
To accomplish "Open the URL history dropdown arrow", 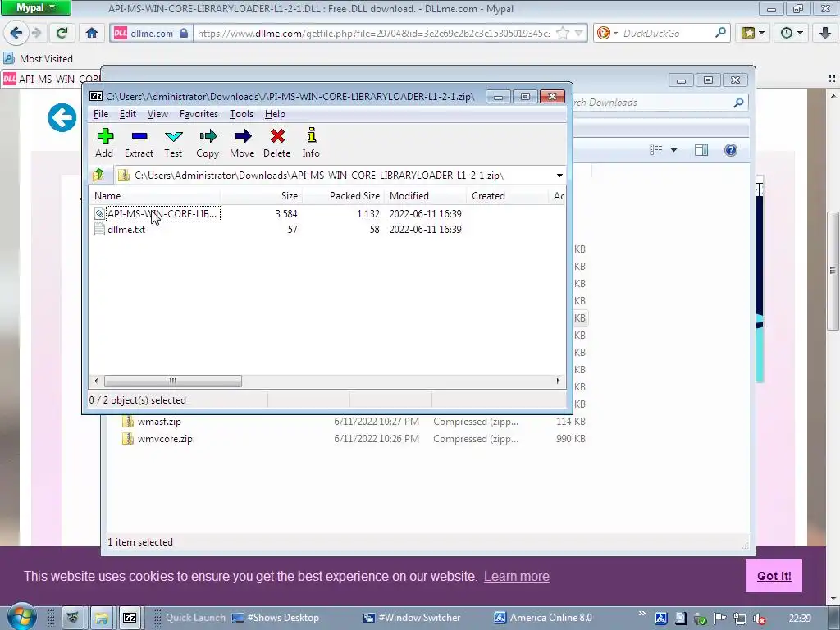I will pos(579,33).
